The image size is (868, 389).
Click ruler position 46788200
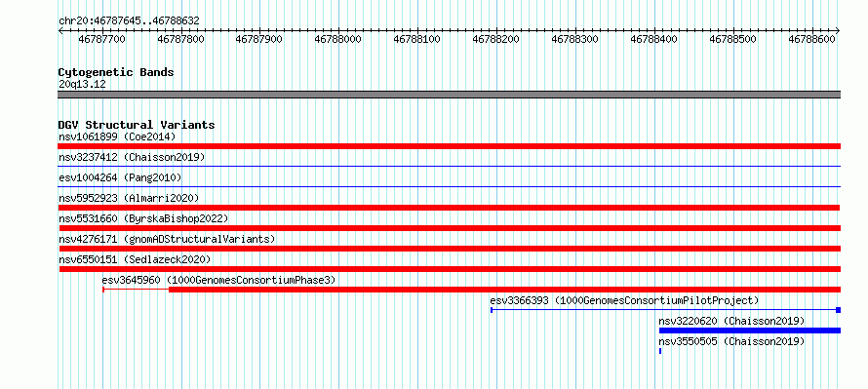(496, 39)
